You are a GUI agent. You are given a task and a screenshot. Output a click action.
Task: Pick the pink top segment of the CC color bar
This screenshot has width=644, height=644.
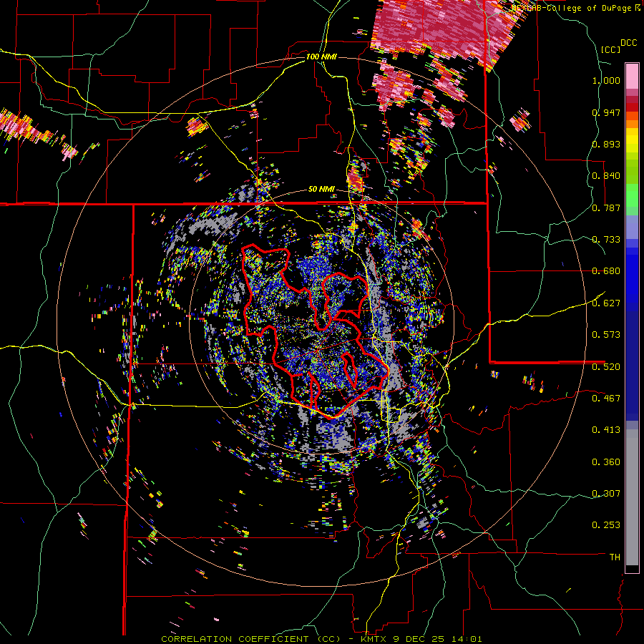point(632,76)
